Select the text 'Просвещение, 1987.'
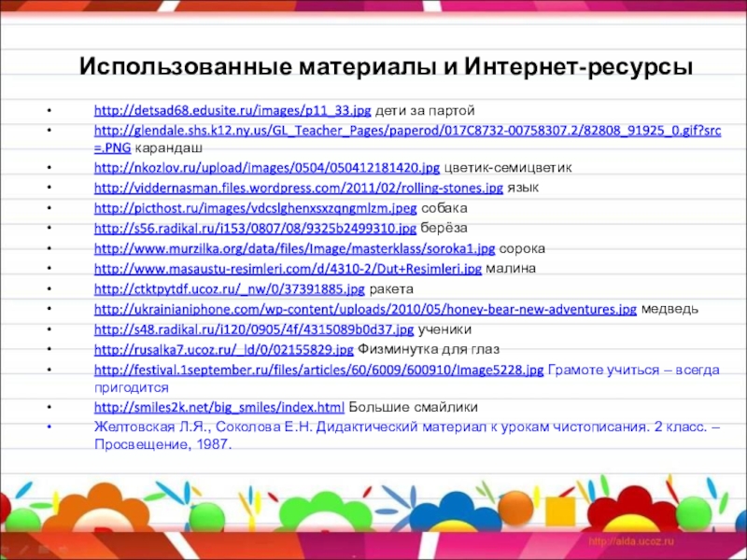747x560 pixels. [x=162, y=445]
